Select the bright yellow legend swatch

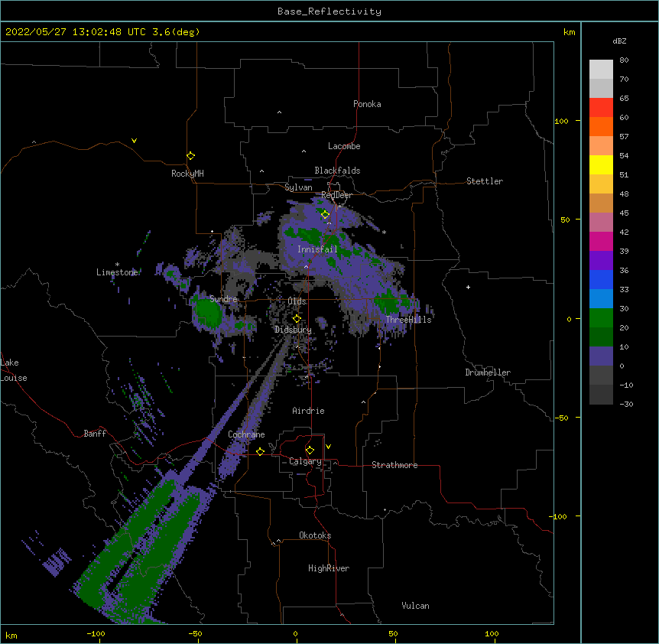click(x=601, y=164)
